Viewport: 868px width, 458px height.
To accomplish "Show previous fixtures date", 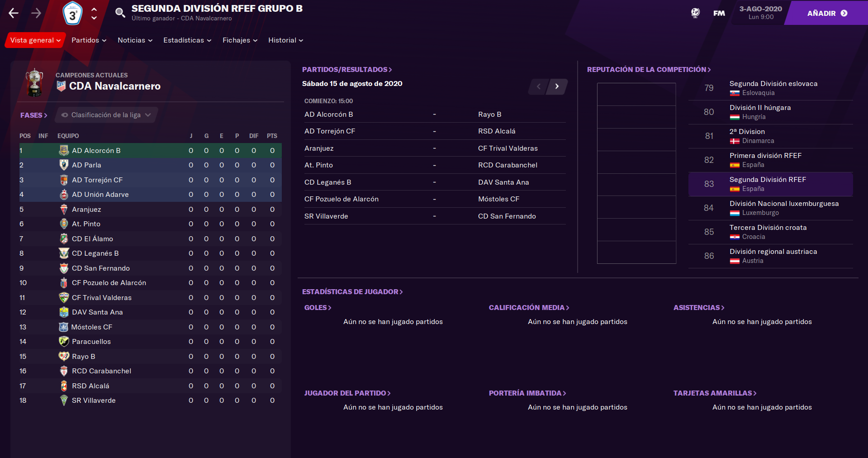I will tap(538, 86).
